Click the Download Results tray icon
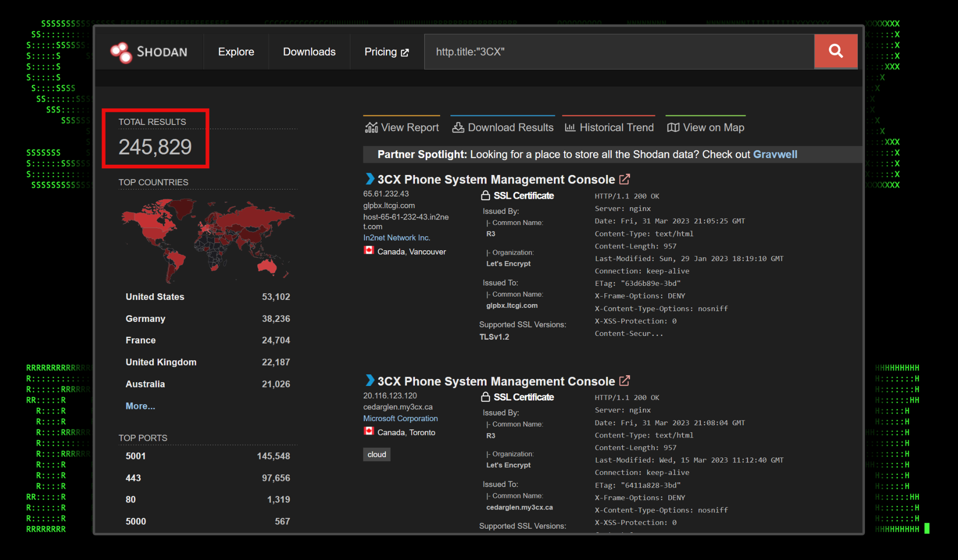Viewport: 958px width, 560px height. tap(458, 127)
